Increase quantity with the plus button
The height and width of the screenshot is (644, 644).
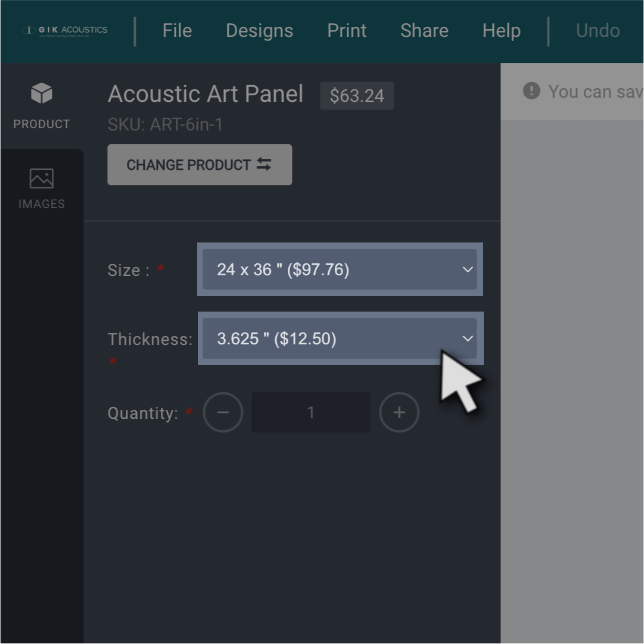pos(399,412)
